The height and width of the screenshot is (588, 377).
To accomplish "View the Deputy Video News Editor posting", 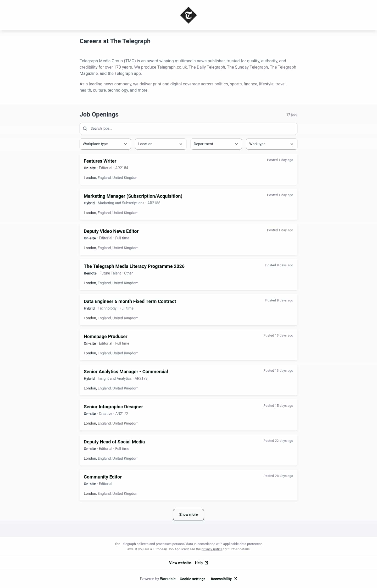I will click(x=111, y=231).
